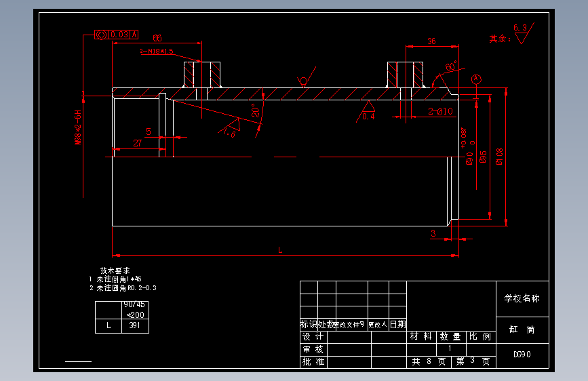Select the 审核 row label
This screenshot has height=381, width=588.
(313, 350)
